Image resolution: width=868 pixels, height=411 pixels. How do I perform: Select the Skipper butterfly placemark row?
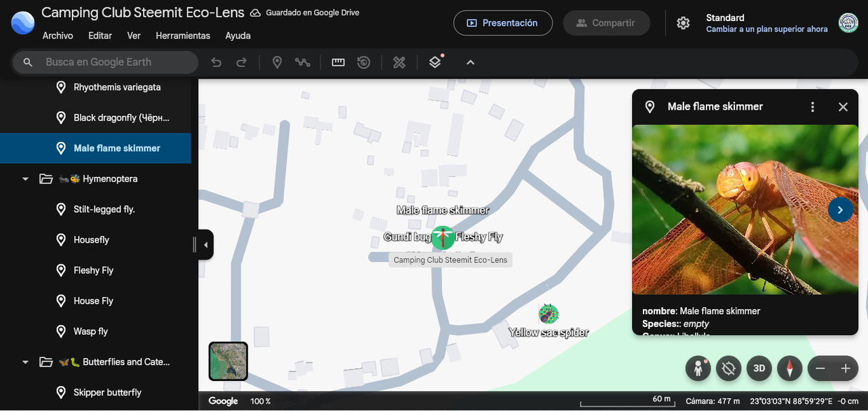click(x=95, y=393)
